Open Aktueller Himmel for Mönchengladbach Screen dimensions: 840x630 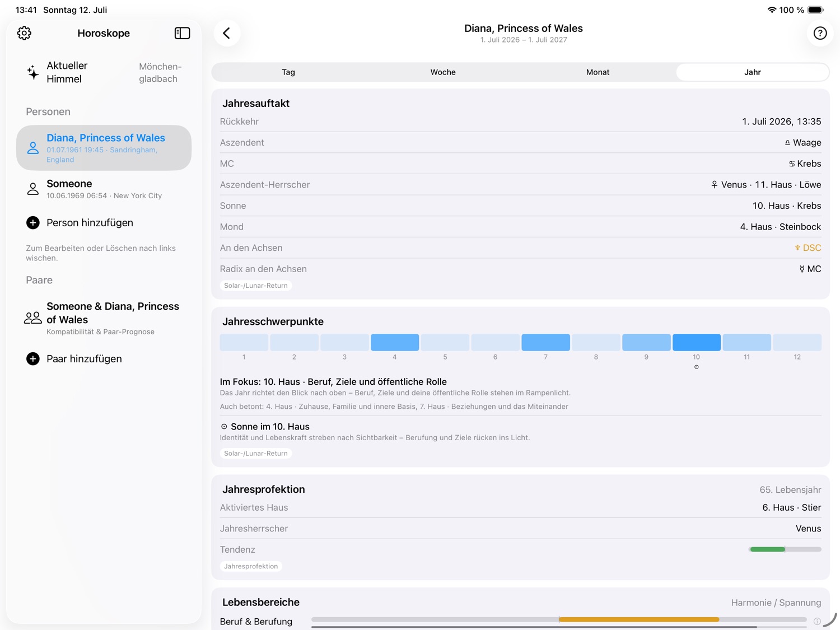pyautogui.click(x=104, y=72)
